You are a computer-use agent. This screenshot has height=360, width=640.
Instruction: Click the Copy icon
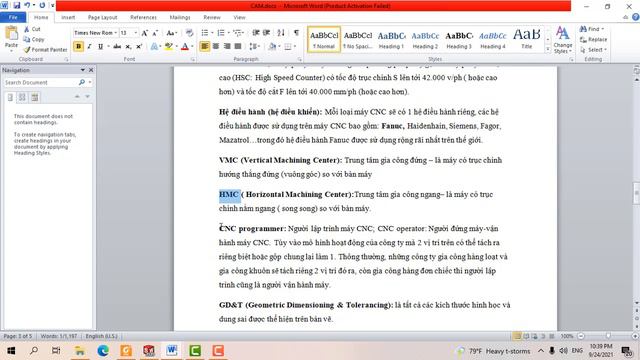point(27,39)
